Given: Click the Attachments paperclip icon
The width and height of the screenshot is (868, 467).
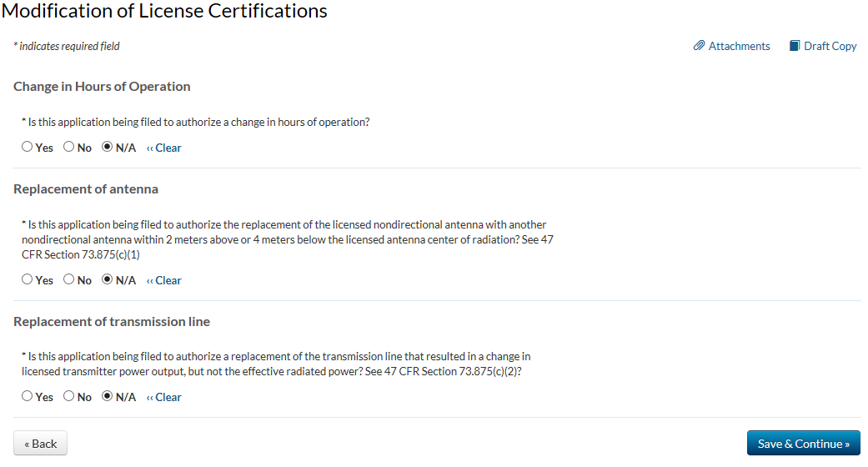Looking at the screenshot, I should point(699,46).
